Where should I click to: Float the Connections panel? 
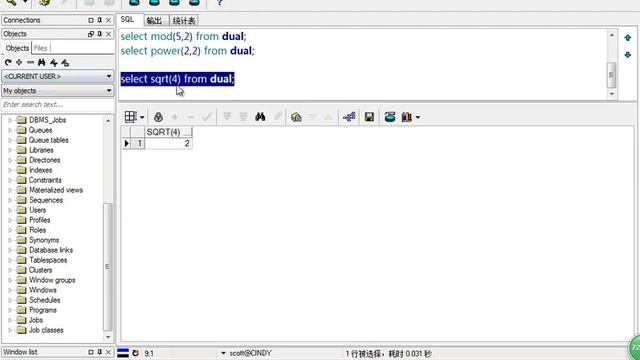(91, 20)
